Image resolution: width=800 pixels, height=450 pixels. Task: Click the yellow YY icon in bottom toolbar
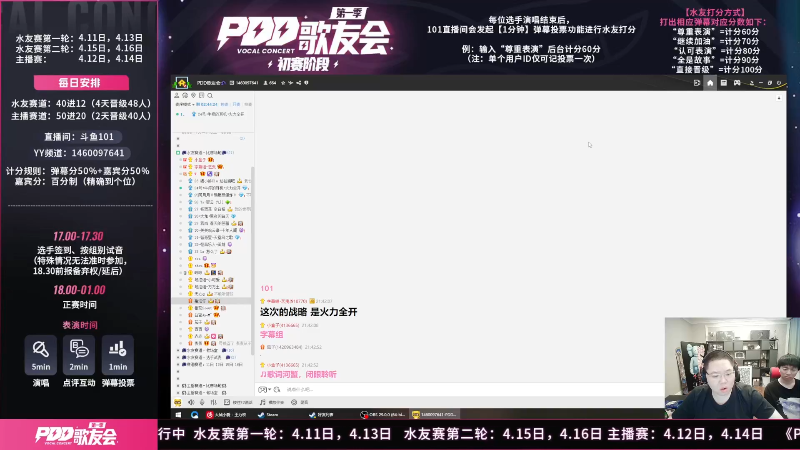[x=178, y=403]
